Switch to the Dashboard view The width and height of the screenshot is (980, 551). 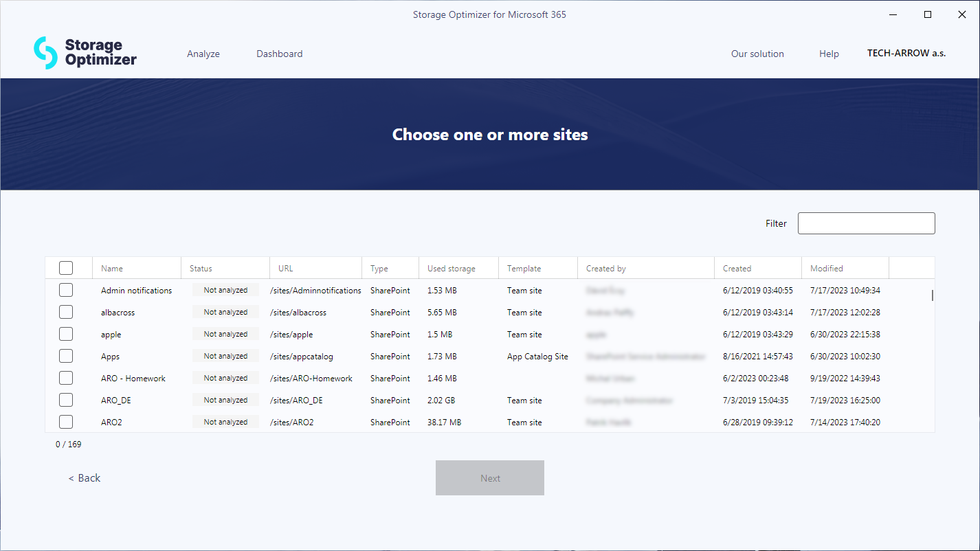pyautogui.click(x=279, y=54)
